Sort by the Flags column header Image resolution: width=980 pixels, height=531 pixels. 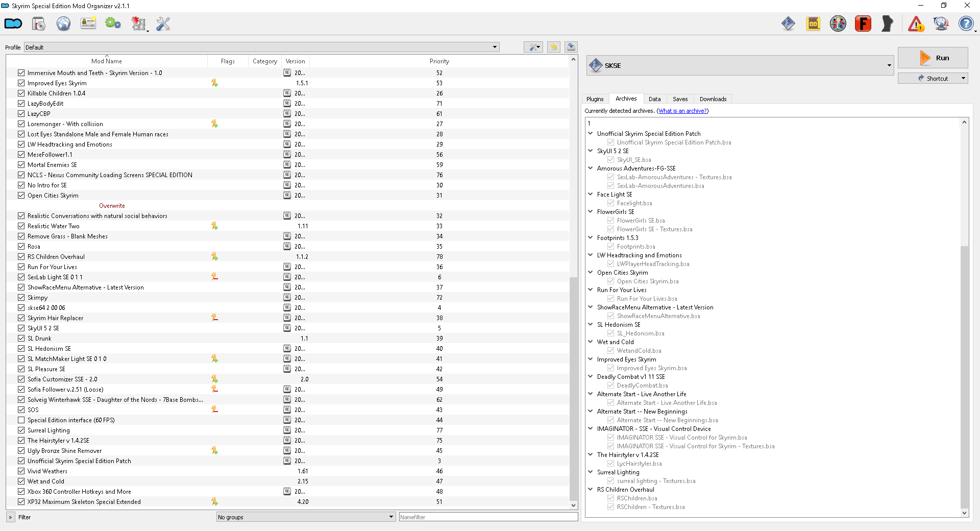click(228, 61)
